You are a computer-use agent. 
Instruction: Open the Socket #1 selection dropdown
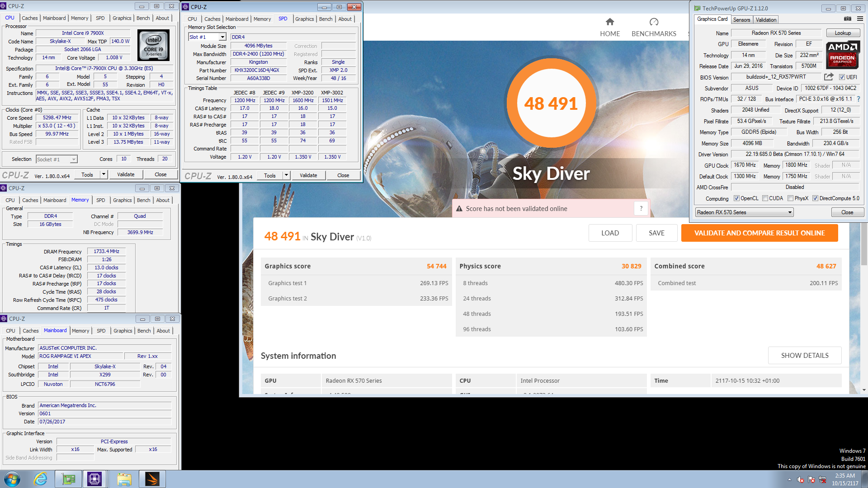[57, 159]
